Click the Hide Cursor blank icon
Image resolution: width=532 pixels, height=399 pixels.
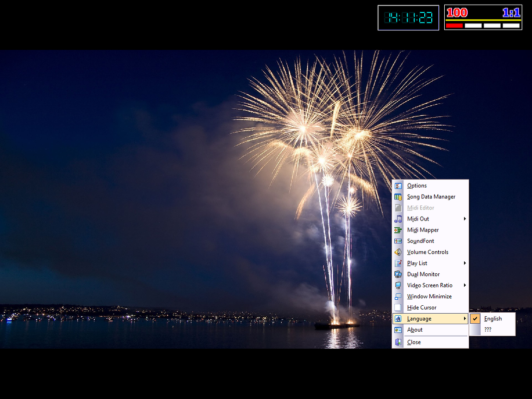coord(398,307)
